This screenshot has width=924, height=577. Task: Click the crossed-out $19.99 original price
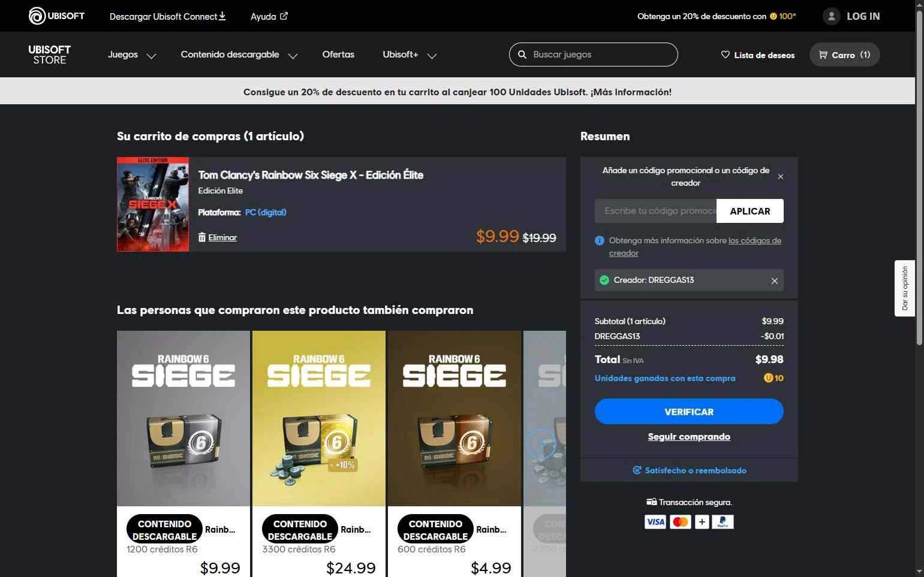coord(540,238)
